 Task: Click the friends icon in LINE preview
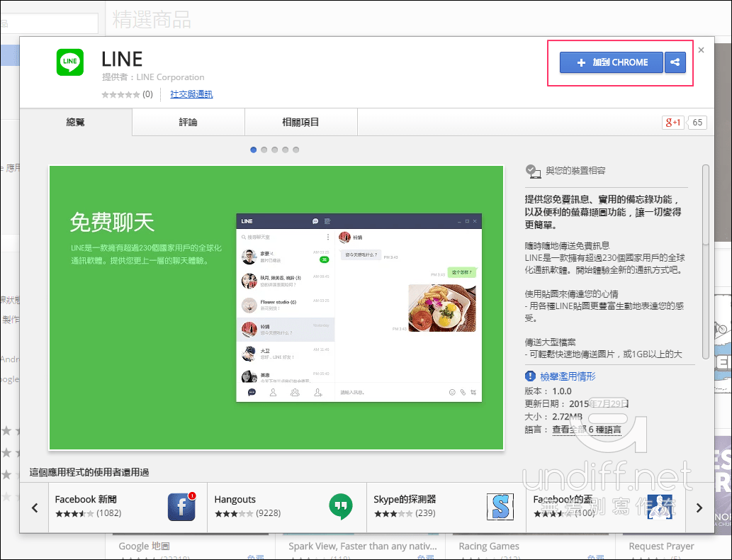click(273, 392)
